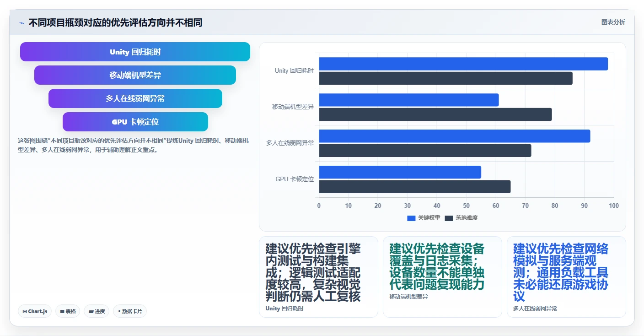
Task: Click the 进度 tag chip
Action: point(97,311)
